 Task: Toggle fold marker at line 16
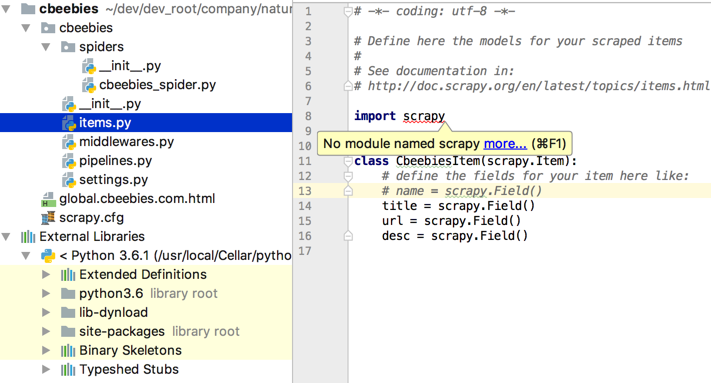(x=348, y=236)
